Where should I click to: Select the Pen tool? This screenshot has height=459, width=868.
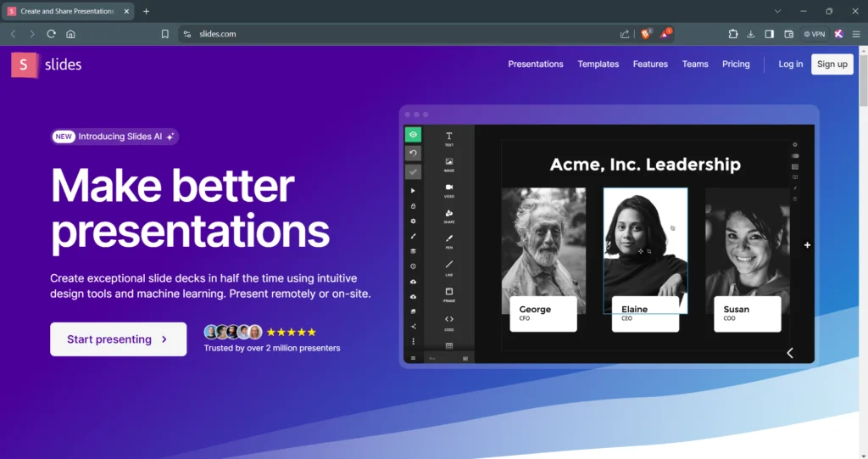point(449,241)
